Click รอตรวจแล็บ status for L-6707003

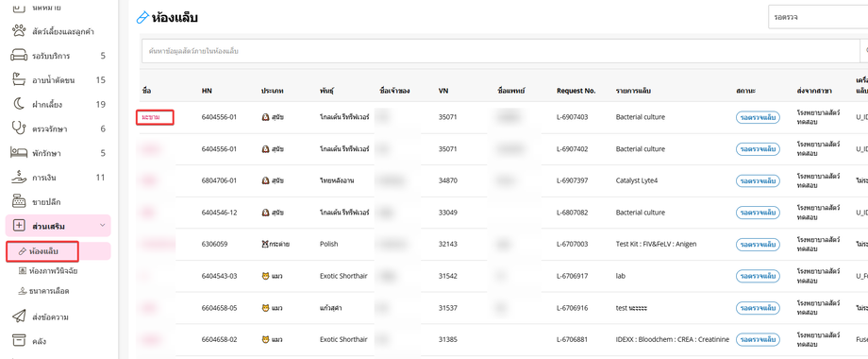point(758,244)
